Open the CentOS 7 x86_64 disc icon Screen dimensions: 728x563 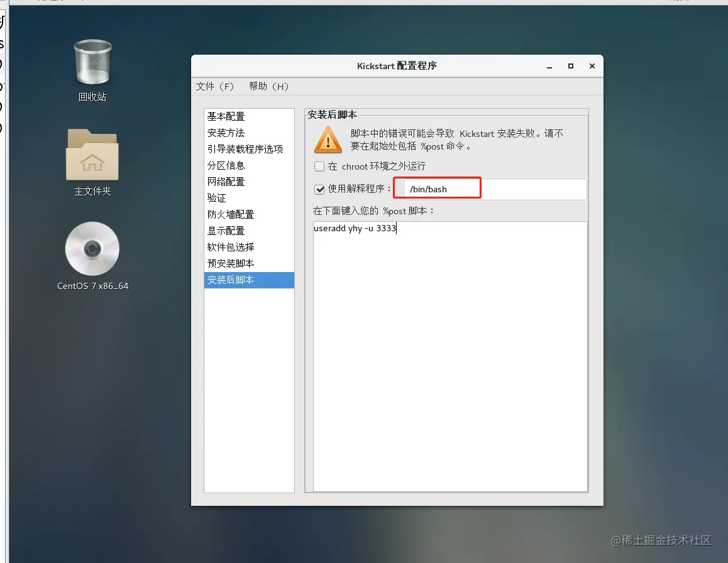(x=92, y=255)
